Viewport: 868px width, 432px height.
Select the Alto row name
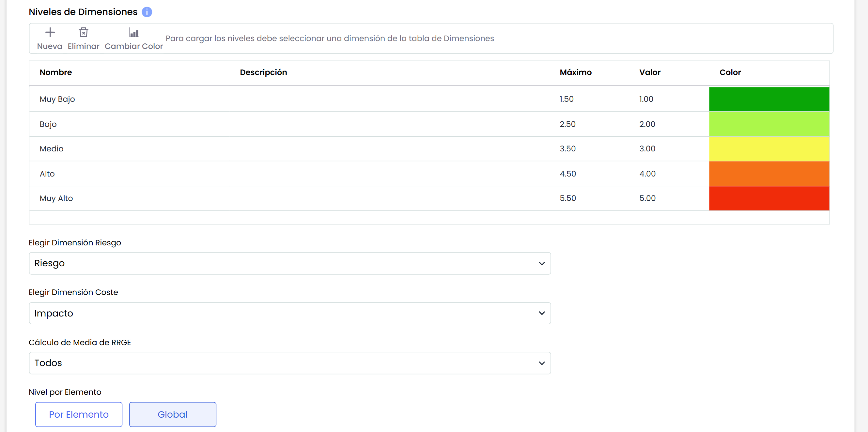click(47, 174)
